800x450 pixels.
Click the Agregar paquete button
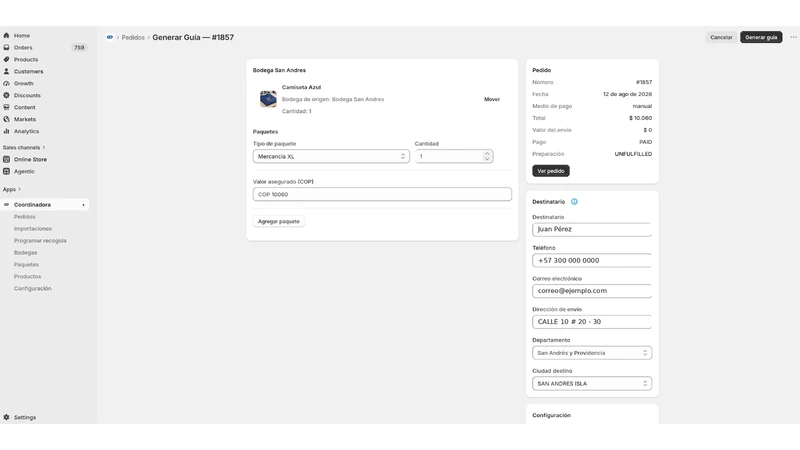(279, 221)
